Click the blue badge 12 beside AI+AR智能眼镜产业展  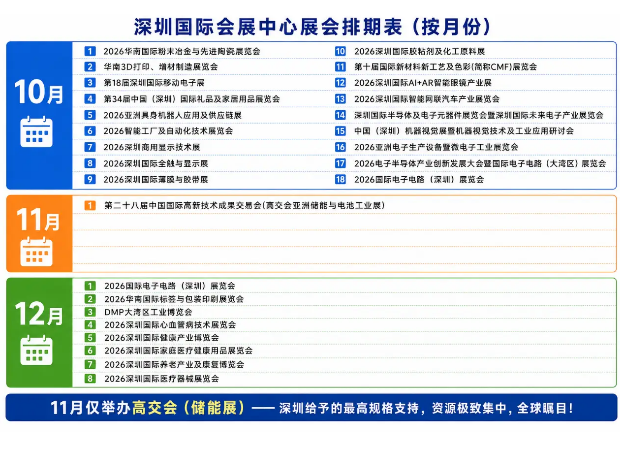click(340, 83)
